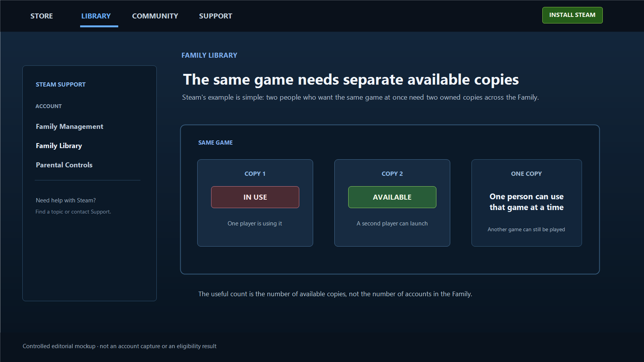Click the IN USE status badge
Image resolution: width=644 pixels, height=362 pixels.
pos(255,197)
